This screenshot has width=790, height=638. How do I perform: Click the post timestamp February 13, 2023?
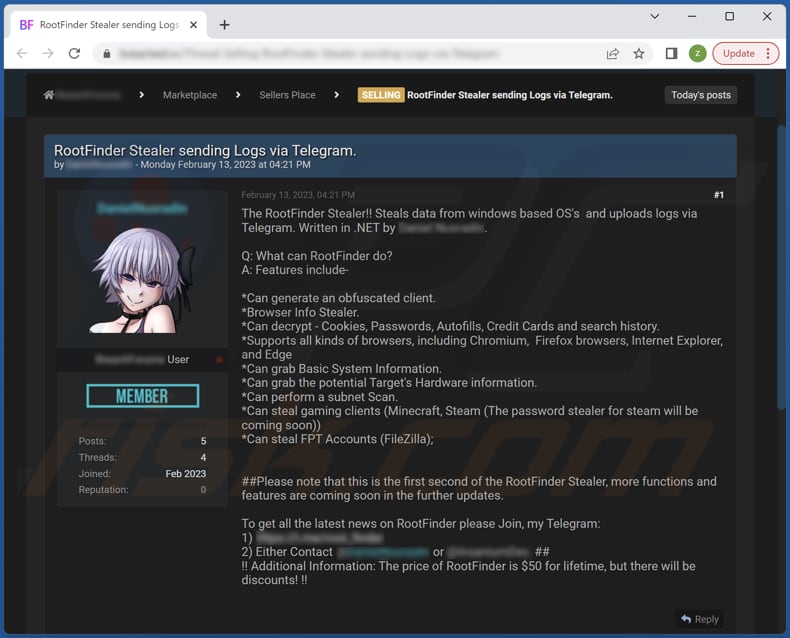[298, 195]
